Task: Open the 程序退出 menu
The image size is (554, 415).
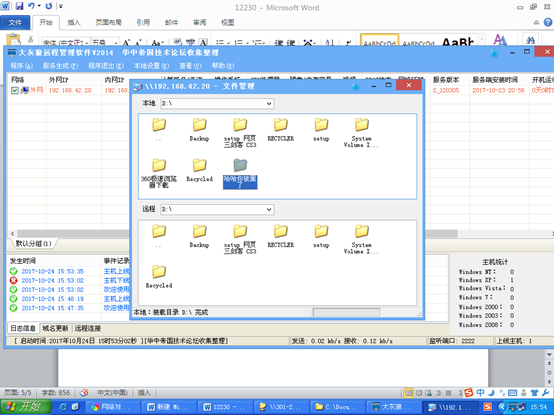Action: [106, 66]
